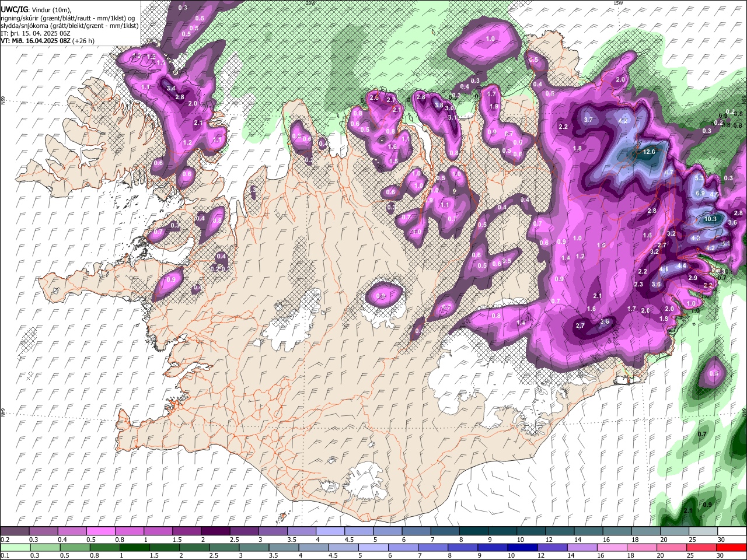Screen dimensions: 747x560
Task: Click the 1.9 snowfall value label
Action: [494, 107]
